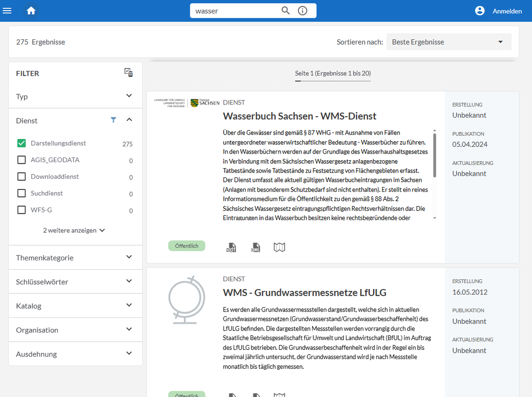Start the search with the magnifier icon
This screenshot has width=532, height=397.
[285, 10]
